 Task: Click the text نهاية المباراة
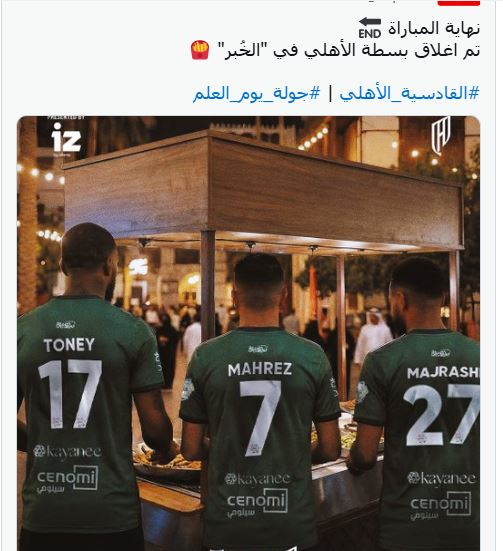[x=434, y=28]
